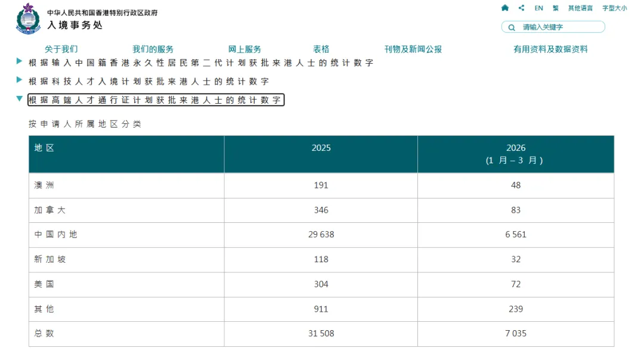644x354 pixels.
Task: Click the value 118 for 新加坡
Action: pyautogui.click(x=321, y=259)
